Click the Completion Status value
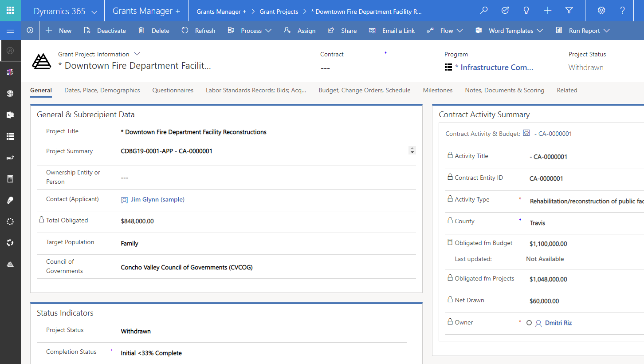This screenshot has width=644, height=364. tap(151, 353)
